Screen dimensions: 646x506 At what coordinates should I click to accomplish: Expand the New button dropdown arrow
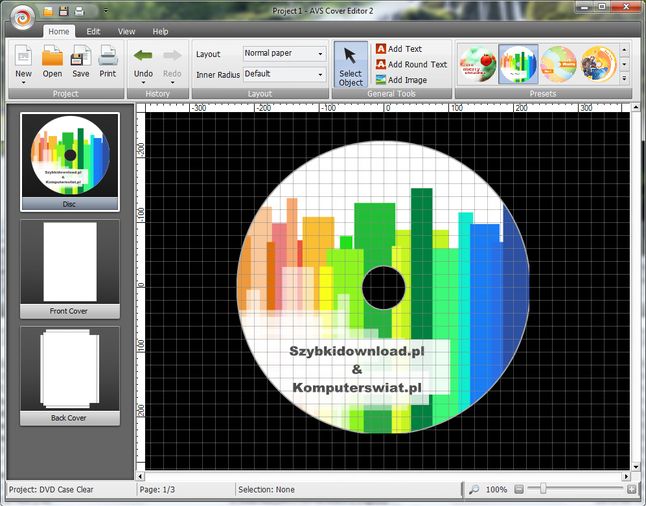pyautogui.click(x=23, y=83)
